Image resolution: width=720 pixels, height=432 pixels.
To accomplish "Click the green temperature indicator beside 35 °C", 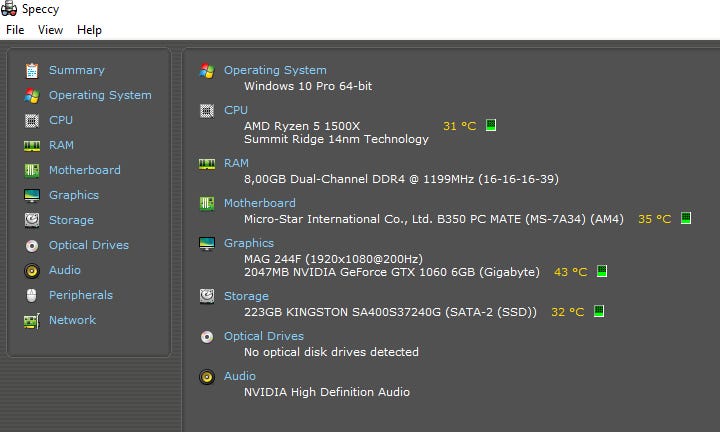I will tap(686, 218).
